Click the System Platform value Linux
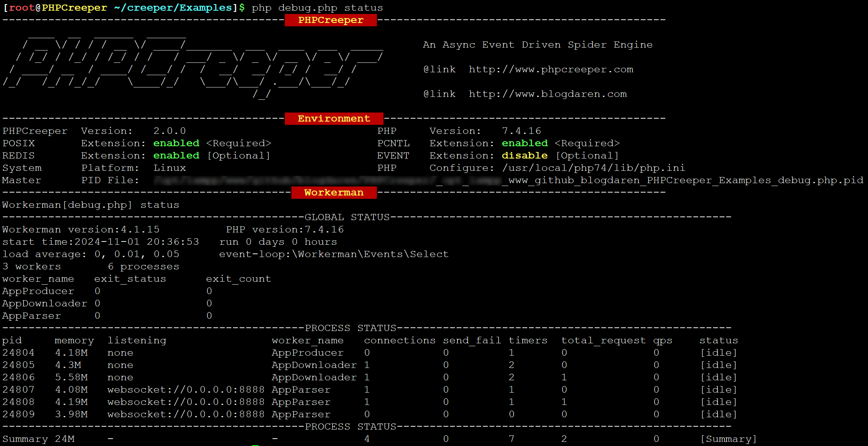 click(x=170, y=168)
